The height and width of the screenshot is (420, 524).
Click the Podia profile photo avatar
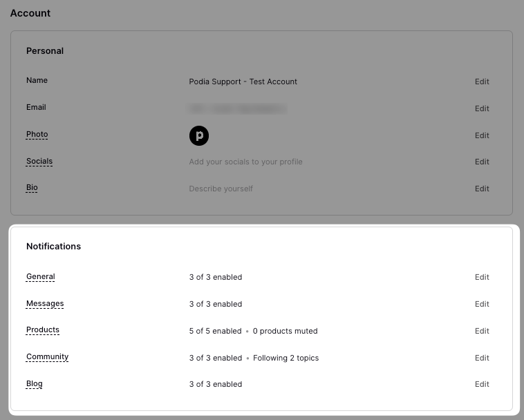pos(198,135)
